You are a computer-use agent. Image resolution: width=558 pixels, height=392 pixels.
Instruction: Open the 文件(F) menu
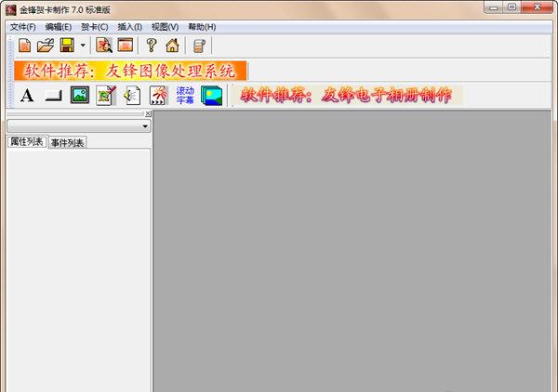21,27
